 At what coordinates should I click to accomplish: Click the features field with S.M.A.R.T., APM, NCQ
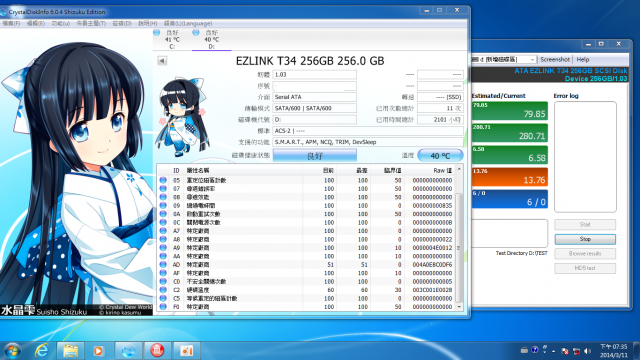[x=368, y=142]
